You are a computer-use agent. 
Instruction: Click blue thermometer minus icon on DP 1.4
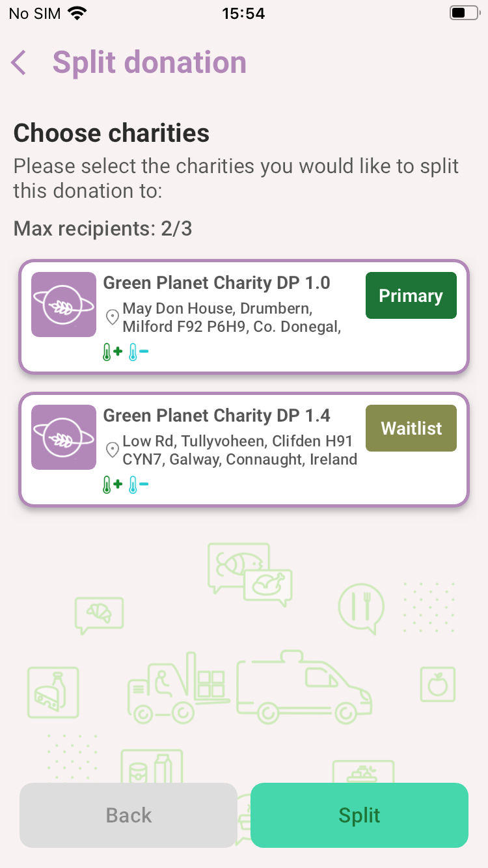coord(138,485)
